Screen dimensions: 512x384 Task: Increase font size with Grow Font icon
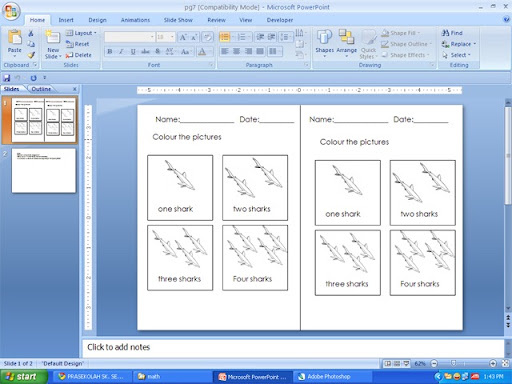click(x=183, y=37)
